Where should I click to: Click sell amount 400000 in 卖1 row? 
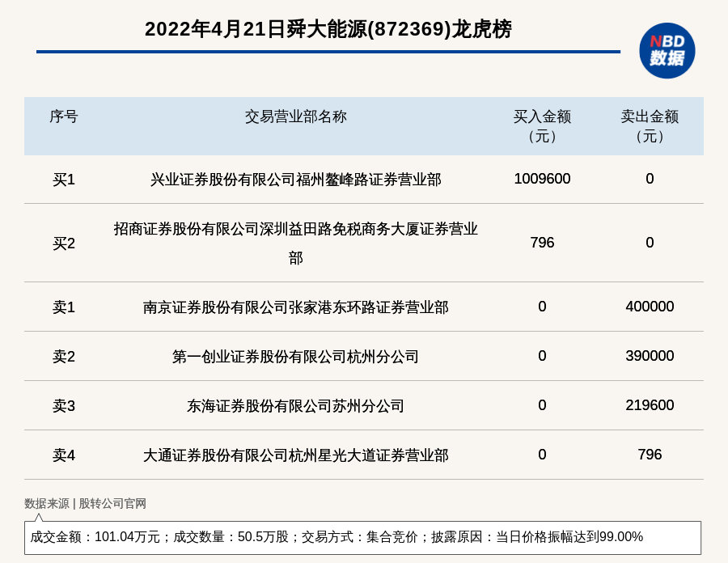click(x=650, y=307)
